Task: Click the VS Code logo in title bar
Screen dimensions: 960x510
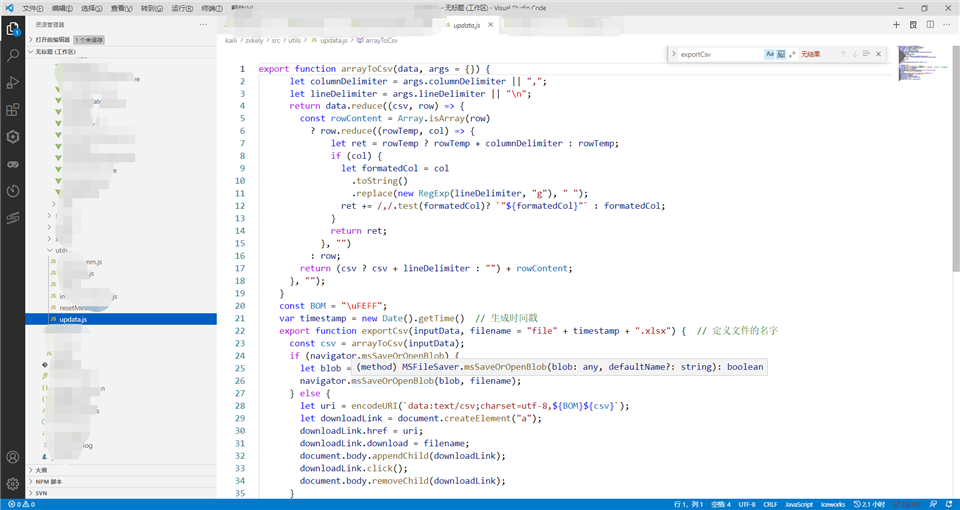Action: pyautogui.click(x=9, y=8)
